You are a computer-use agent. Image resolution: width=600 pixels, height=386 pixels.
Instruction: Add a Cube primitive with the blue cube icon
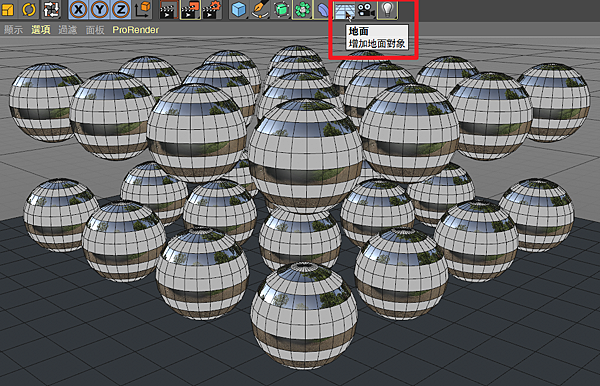coord(238,9)
